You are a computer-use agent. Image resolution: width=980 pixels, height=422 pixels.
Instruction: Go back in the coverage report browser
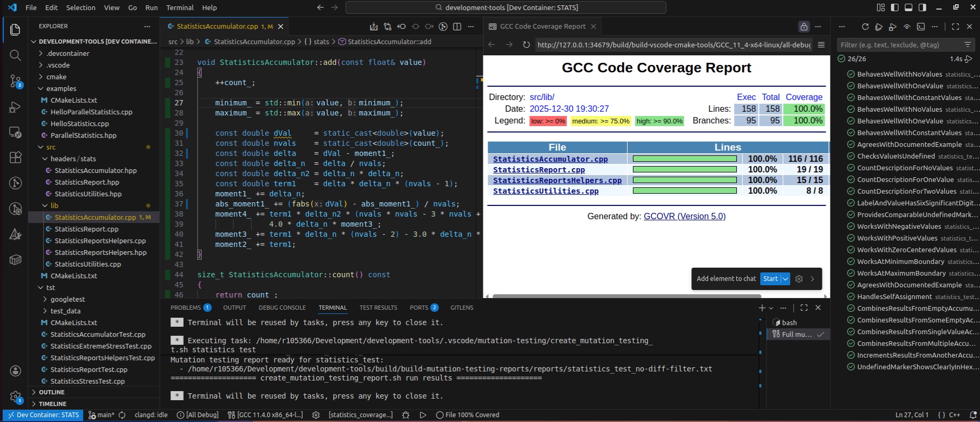pos(492,45)
